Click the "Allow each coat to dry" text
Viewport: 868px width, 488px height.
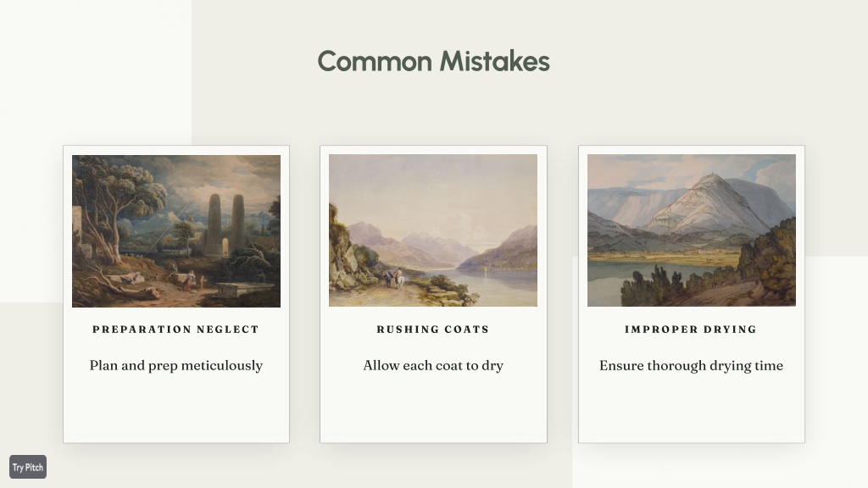pyautogui.click(x=433, y=366)
